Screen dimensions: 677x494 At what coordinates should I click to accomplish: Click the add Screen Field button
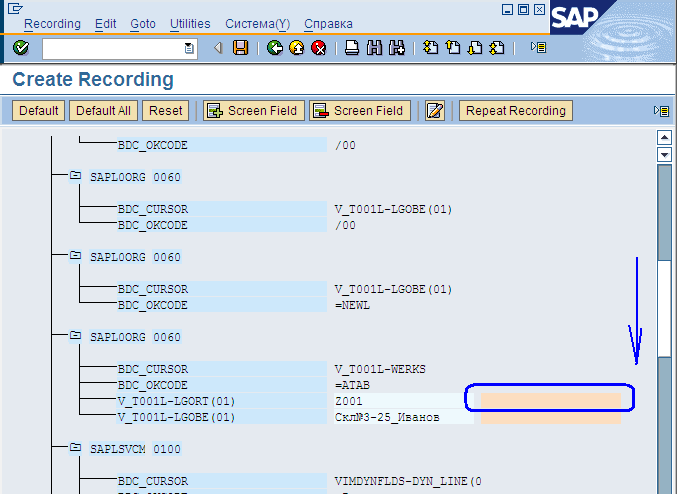253,111
